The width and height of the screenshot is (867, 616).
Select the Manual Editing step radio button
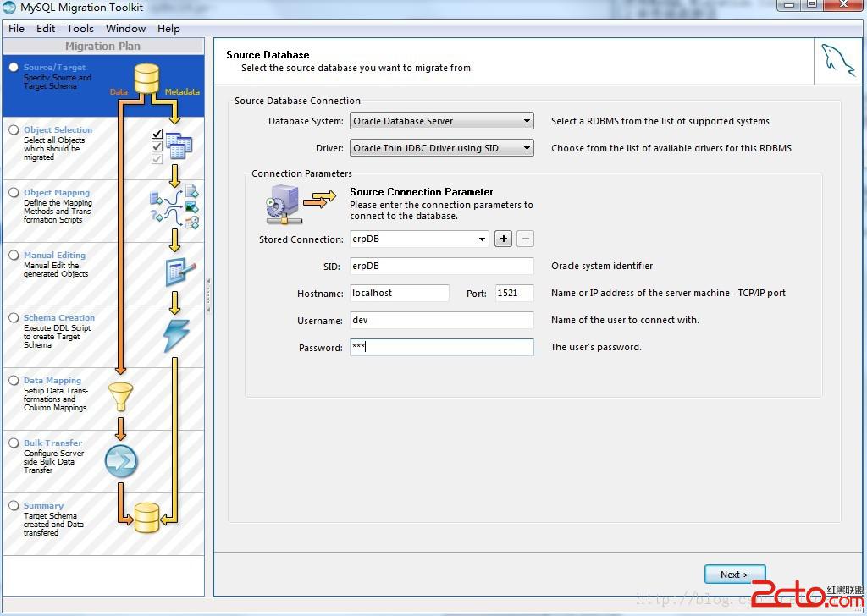[x=14, y=255]
